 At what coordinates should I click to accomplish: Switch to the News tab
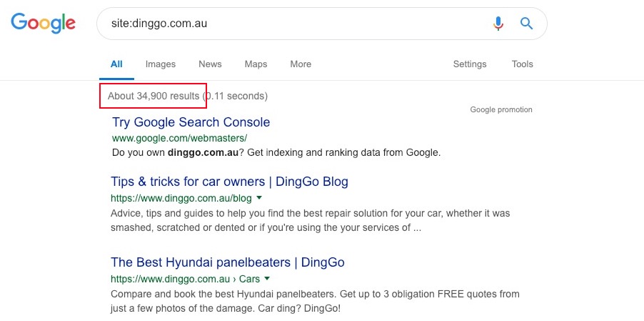(210, 64)
